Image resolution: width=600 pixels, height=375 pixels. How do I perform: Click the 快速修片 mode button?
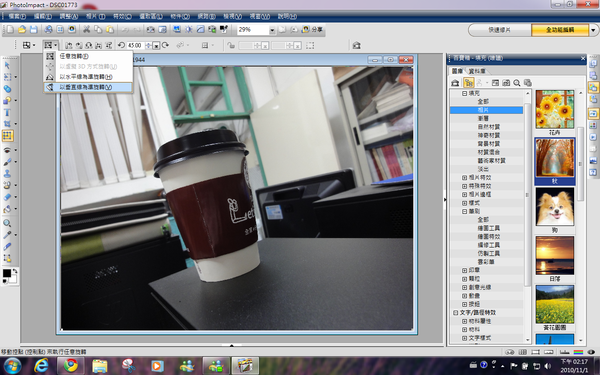coord(499,30)
